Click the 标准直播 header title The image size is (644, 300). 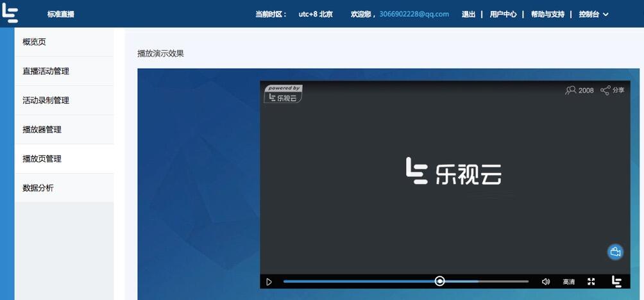coord(60,14)
